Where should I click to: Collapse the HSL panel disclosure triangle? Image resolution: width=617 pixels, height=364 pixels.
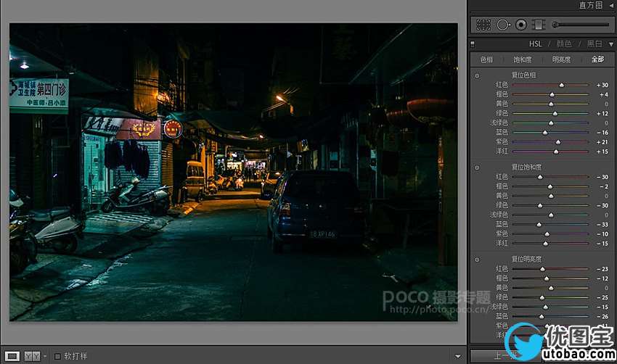[611, 44]
